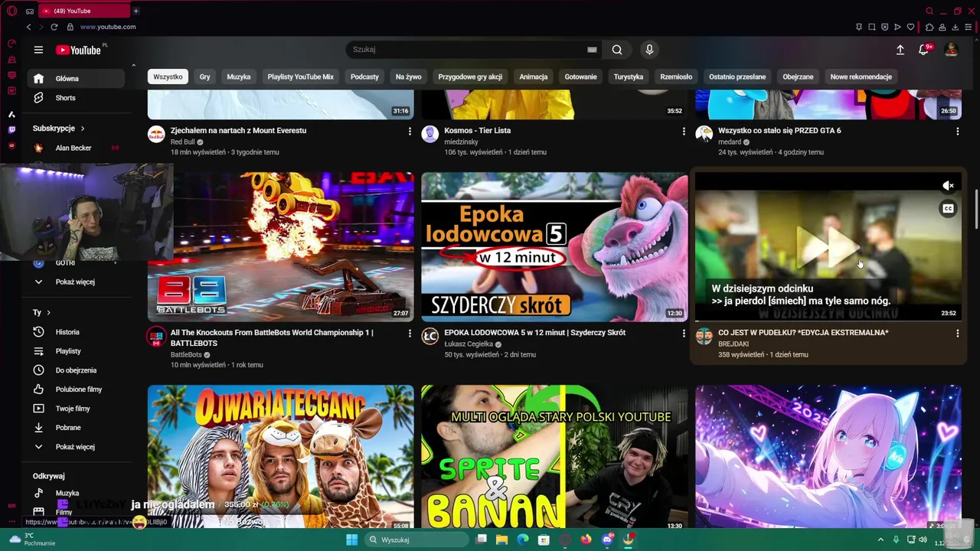Image resolution: width=980 pixels, height=551 pixels.
Task: Open the medard channel name link
Action: [730, 142]
